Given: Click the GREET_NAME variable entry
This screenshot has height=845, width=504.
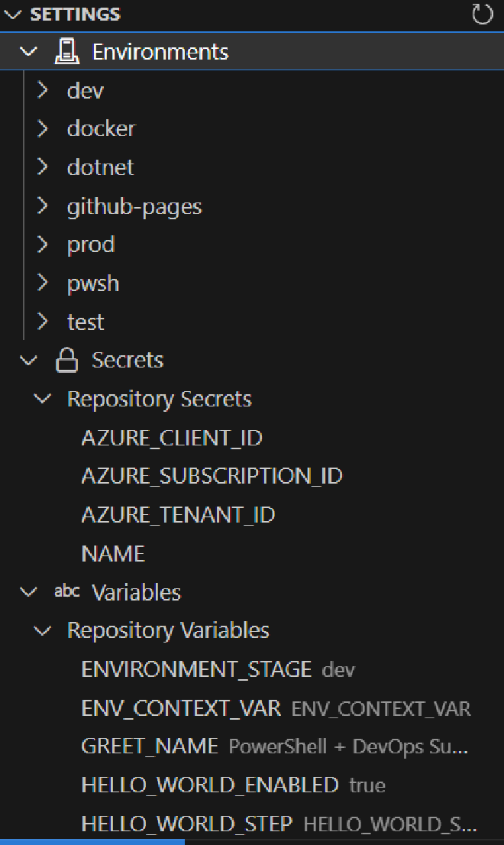Looking at the screenshot, I should 150,746.
